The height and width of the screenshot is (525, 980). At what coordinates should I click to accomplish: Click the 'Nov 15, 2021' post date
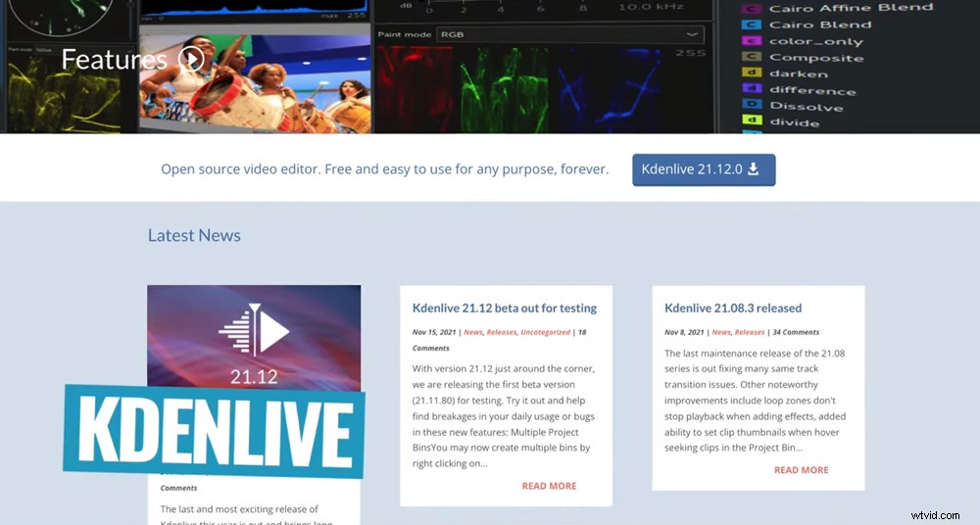pyautogui.click(x=434, y=332)
